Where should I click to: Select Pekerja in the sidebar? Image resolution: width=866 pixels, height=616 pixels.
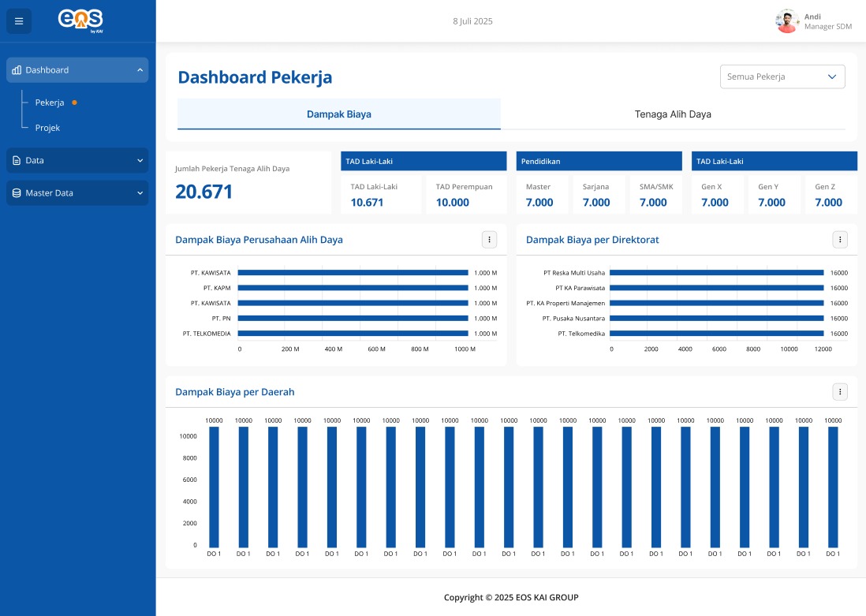point(50,103)
